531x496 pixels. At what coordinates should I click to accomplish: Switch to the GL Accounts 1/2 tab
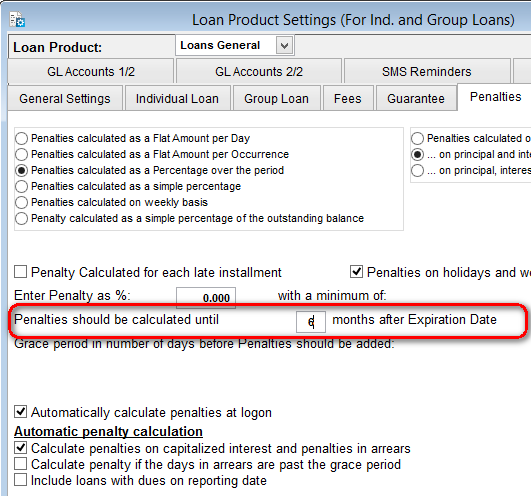pos(91,71)
